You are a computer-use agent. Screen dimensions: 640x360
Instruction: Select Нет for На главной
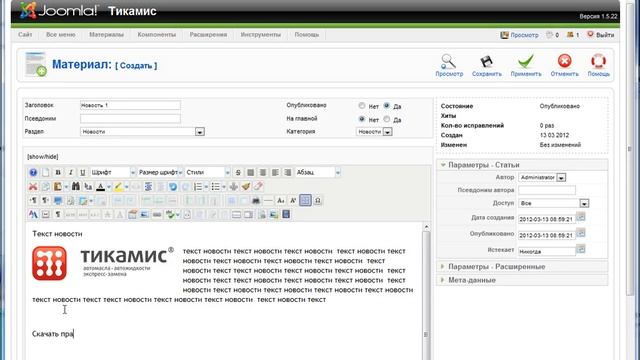click(362, 119)
